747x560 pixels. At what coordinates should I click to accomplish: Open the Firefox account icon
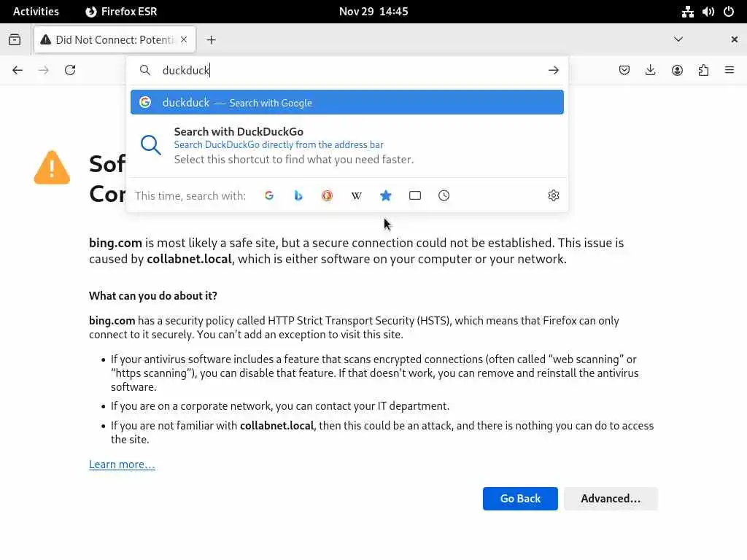pyautogui.click(x=677, y=71)
